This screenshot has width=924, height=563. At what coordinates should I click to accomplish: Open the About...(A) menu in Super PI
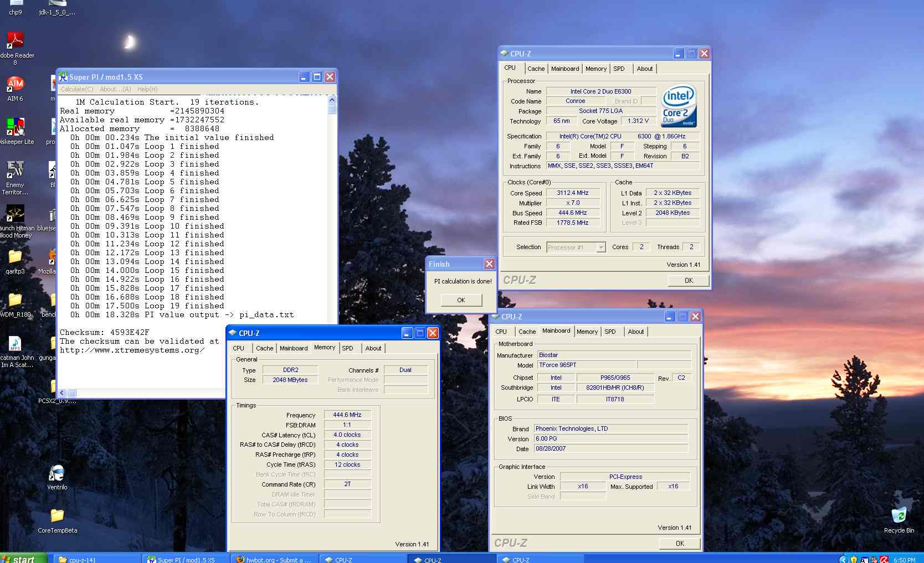point(115,89)
